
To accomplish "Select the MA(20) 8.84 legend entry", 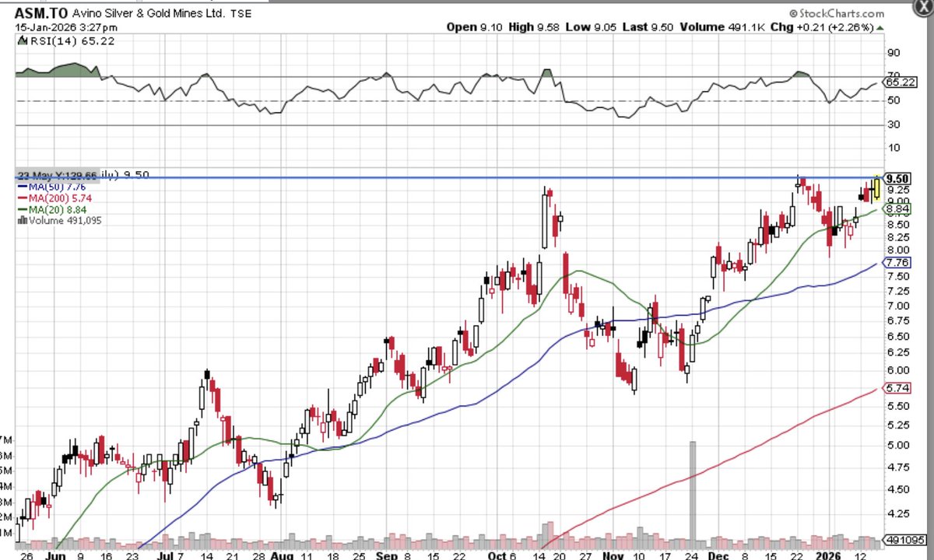I will pyautogui.click(x=51, y=209).
